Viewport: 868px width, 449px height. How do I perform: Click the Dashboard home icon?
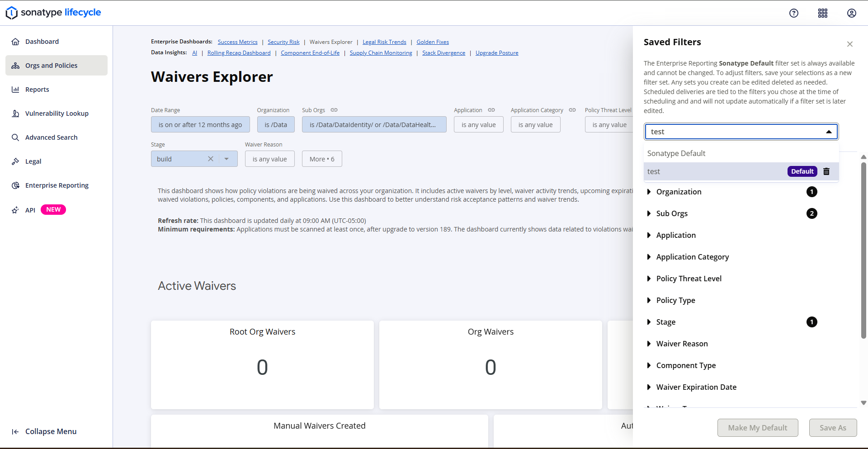tap(15, 42)
